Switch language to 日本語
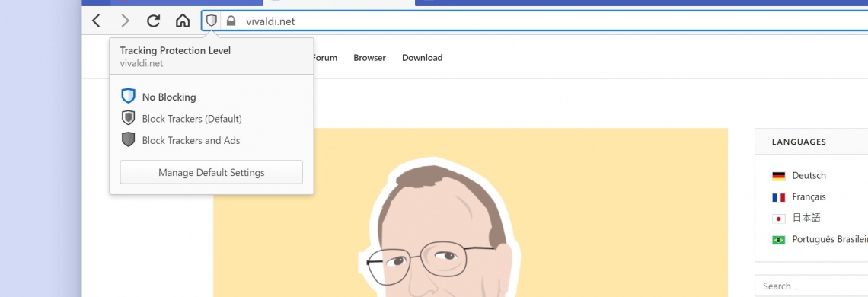The height and width of the screenshot is (297, 868). coord(806,218)
